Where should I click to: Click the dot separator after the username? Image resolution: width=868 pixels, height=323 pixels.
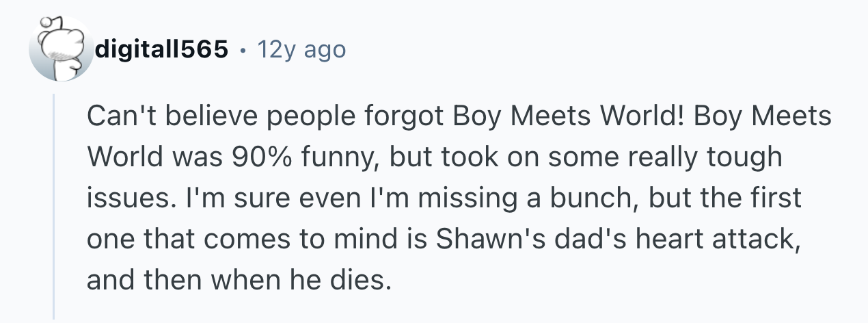[x=243, y=49]
